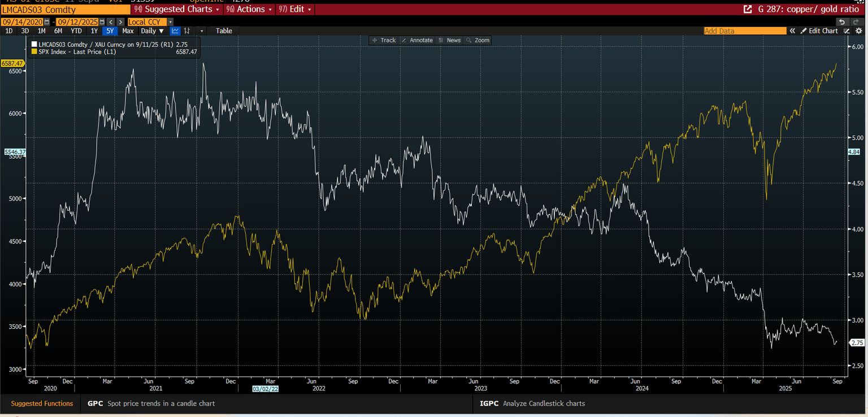
Task: Click the Edit Chart button
Action: [819, 31]
